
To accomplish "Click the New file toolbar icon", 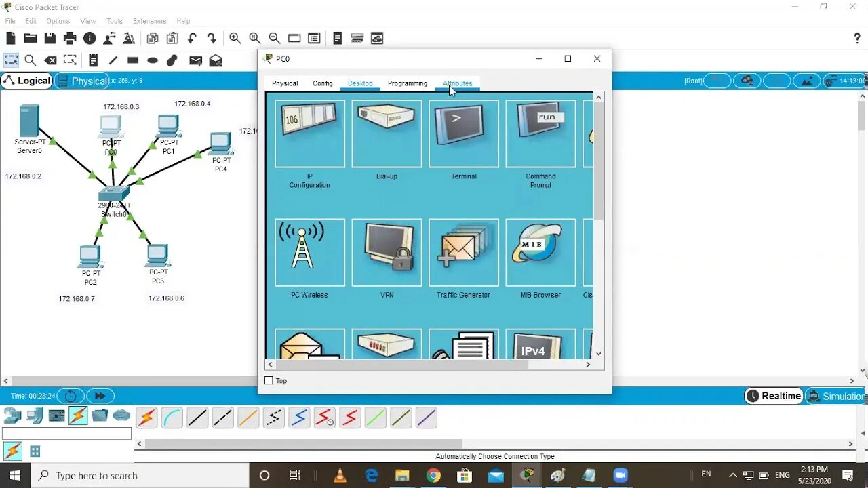I will pos(11,39).
